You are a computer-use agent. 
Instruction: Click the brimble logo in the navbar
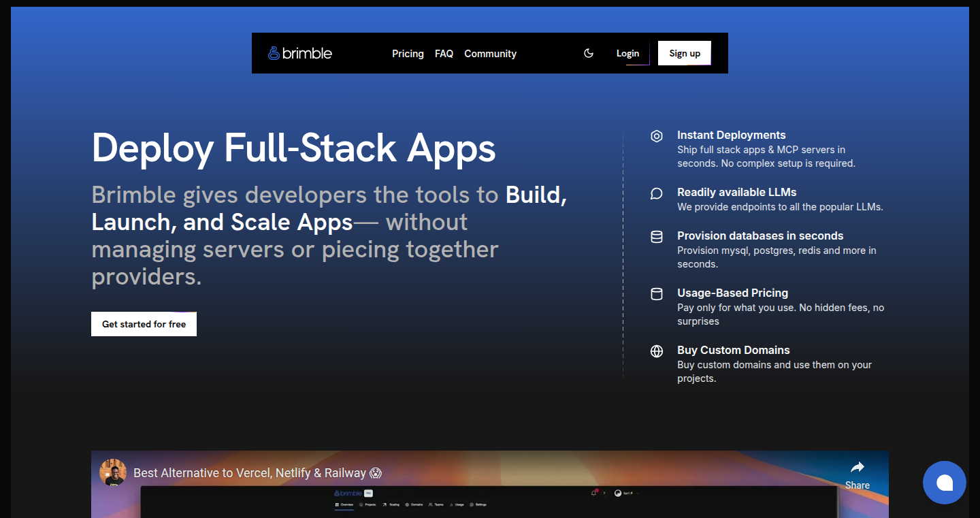[x=300, y=53]
